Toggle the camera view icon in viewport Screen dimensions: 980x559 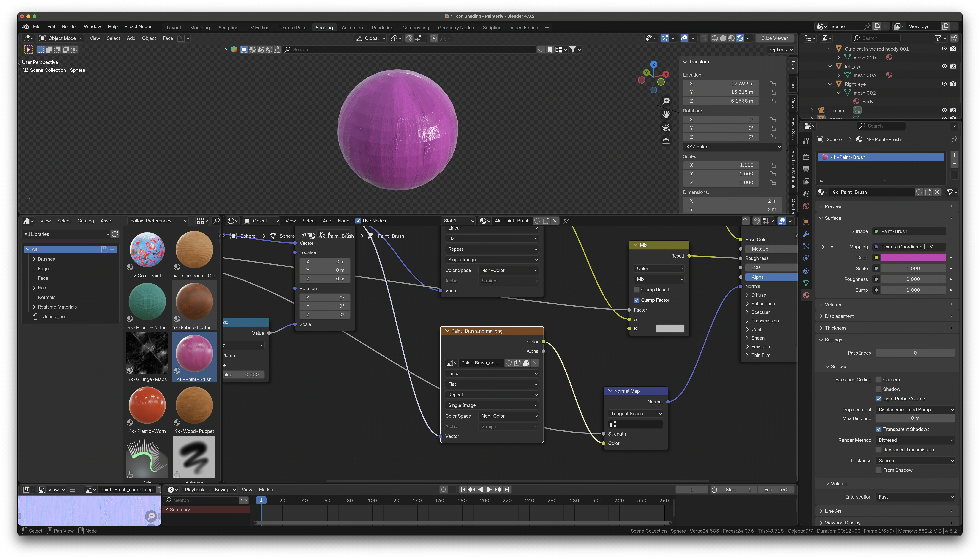tap(666, 127)
